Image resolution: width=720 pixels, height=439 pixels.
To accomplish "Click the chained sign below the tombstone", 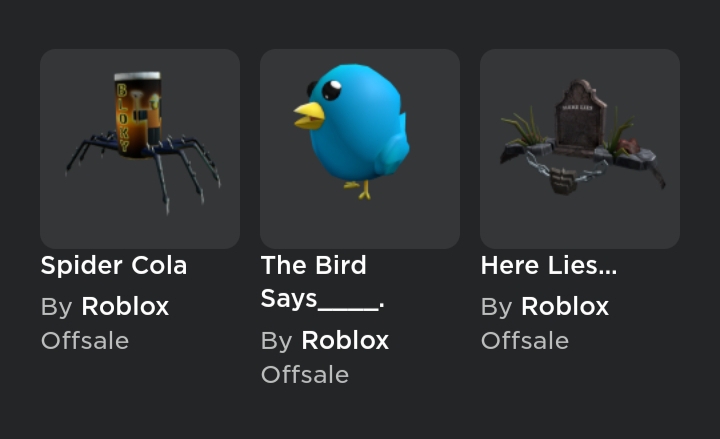I will pyautogui.click(x=563, y=180).
